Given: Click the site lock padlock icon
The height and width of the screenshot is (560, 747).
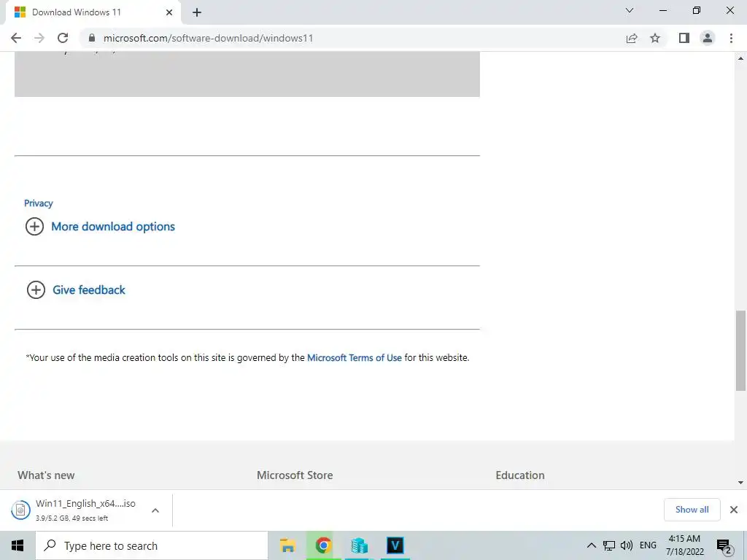Looking at the screenshot, I should coord(92,38).
